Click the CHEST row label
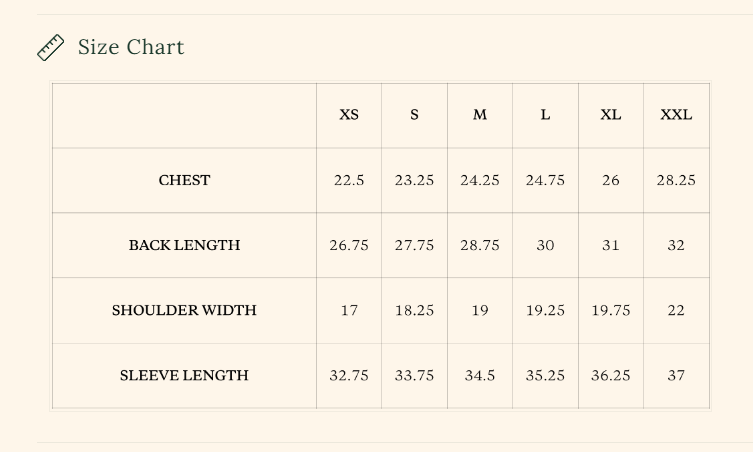Screen dimensions: 753x452 184,180
